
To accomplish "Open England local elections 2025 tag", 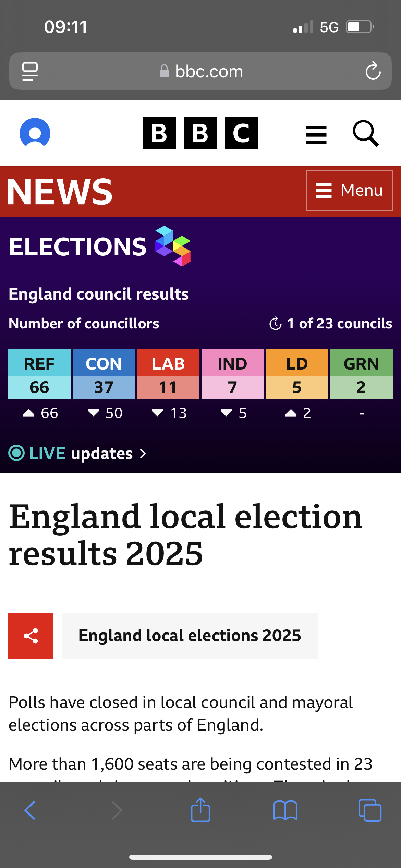I will point(190,636).
